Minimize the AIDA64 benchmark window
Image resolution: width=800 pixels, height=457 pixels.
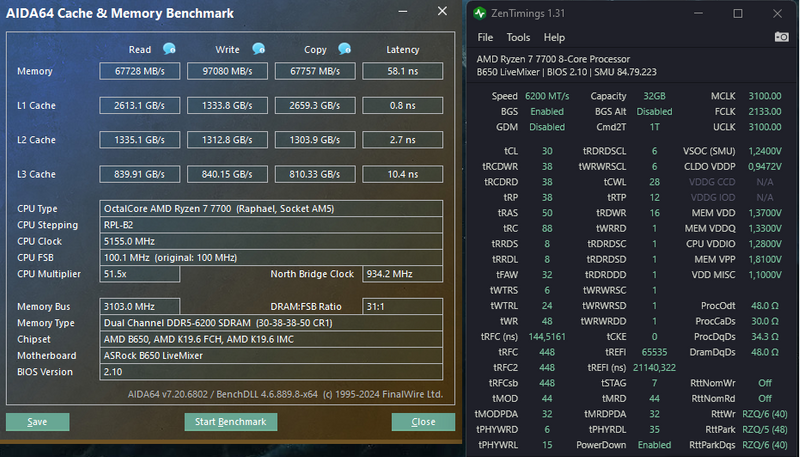(403, 11)
